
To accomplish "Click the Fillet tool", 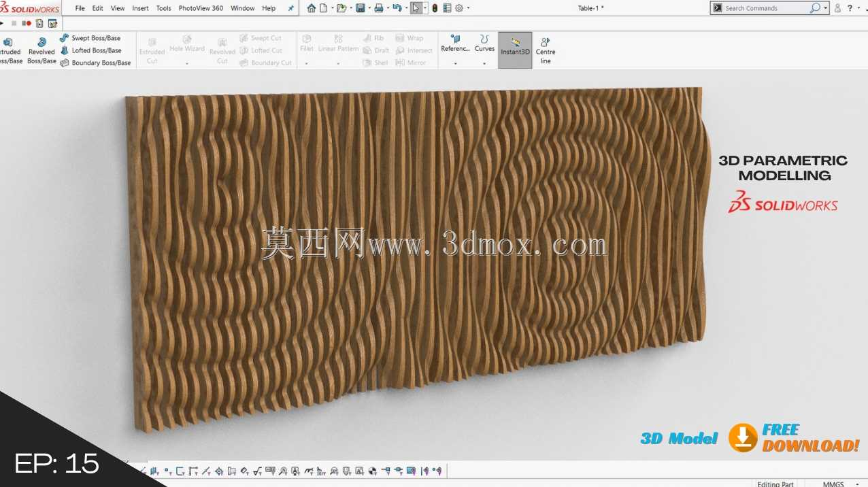I will point(307,44).
